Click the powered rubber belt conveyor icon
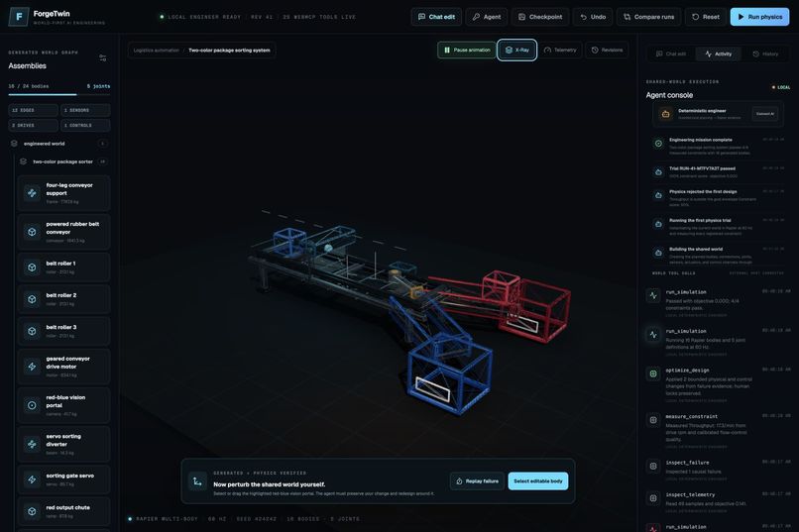 [x=32, y=232]
